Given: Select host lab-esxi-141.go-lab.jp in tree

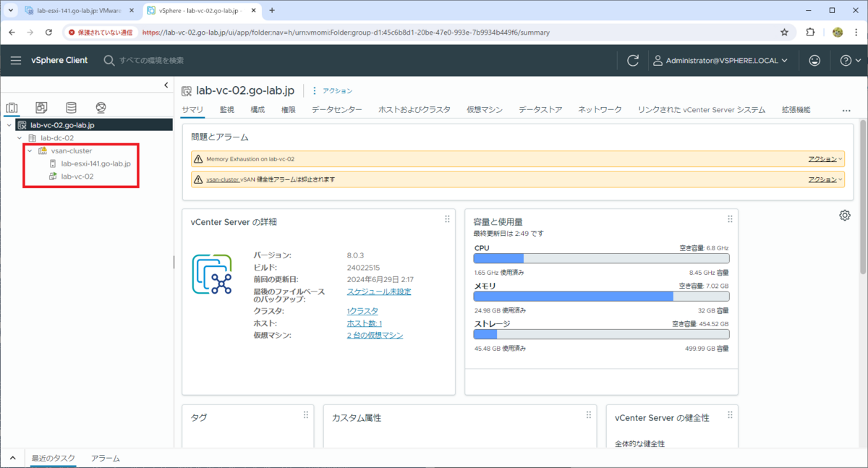Looking at the screenshot, I should (95, 163).
